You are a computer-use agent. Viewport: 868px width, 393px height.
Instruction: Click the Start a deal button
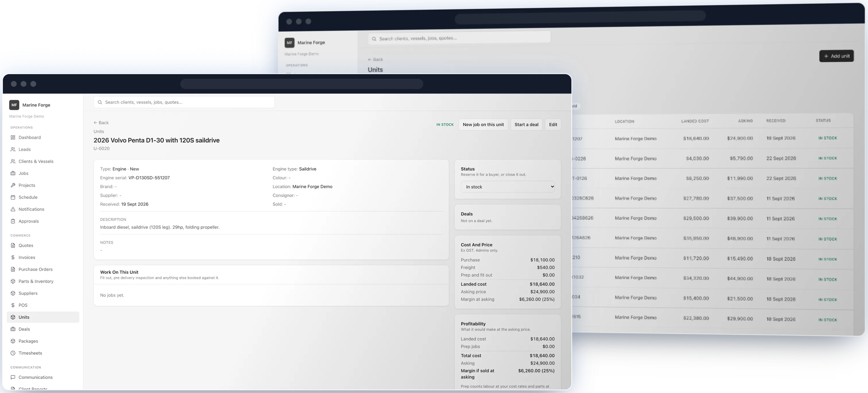pos(526,124)
